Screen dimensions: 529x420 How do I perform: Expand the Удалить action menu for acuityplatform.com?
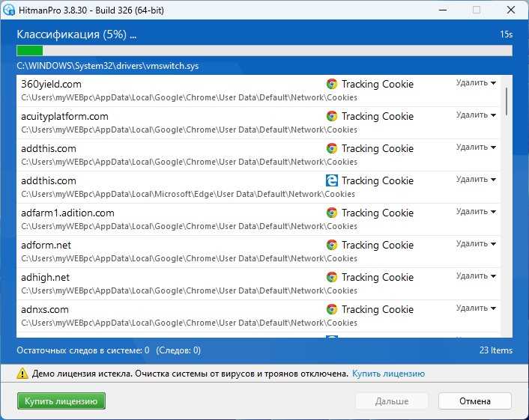476,115
